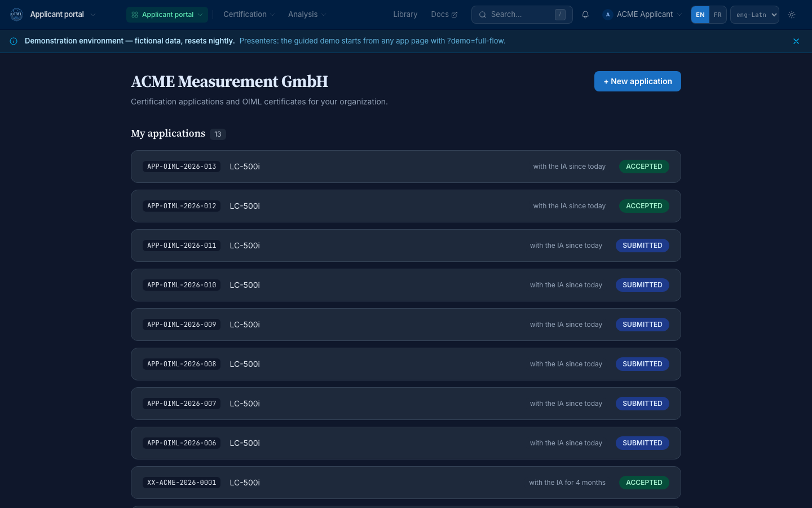
Task: Click the New application button
Action: point(638,81)
